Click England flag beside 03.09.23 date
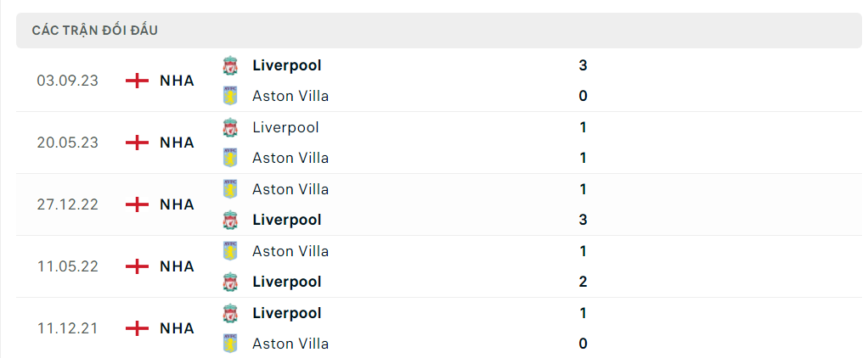The image size is (868, 358). click(x=136, y=81)
